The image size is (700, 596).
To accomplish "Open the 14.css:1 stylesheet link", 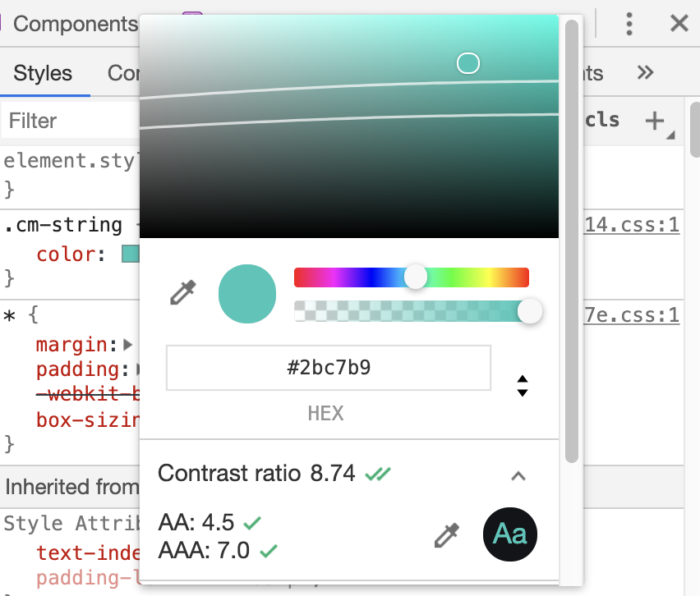I will (x=632, y=224).
